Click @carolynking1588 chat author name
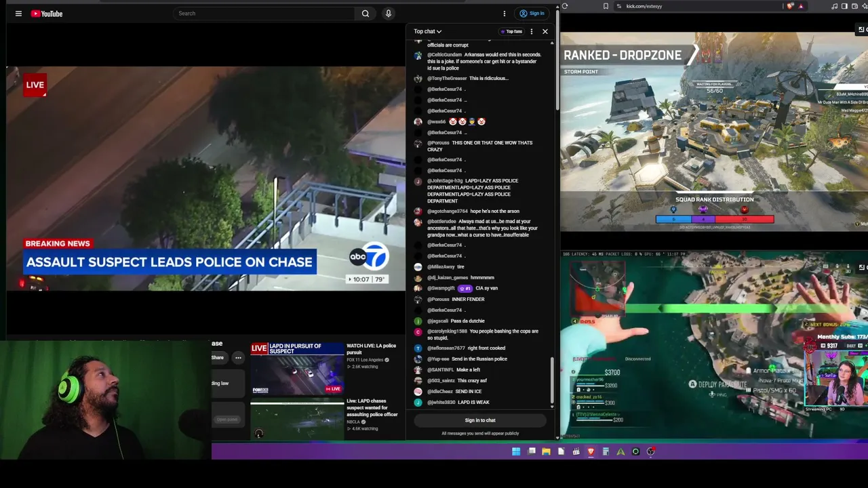The height and width of the screenshot is (488, 868). 447,331
